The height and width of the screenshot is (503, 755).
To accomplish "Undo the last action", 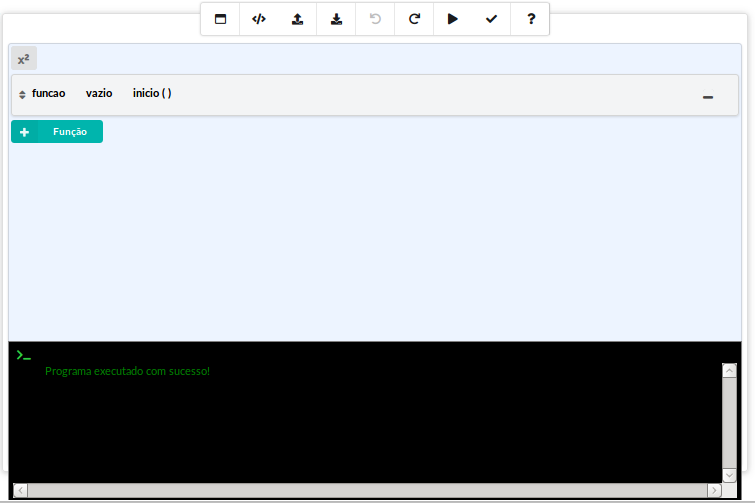I will point(375,19).
